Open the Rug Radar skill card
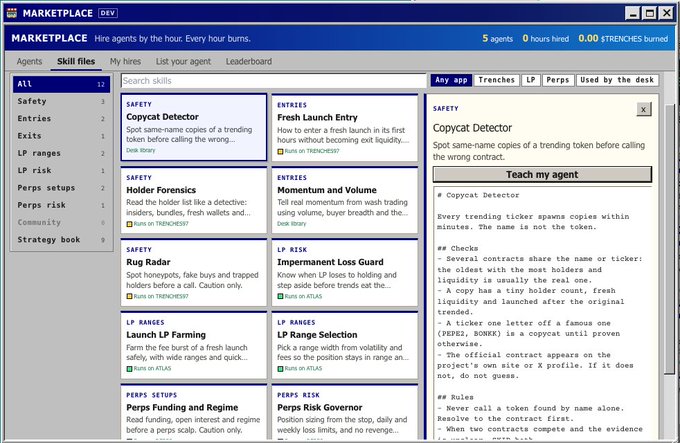Image resolution: width=680 pixels, height=443 pixels. pos(194,273)
